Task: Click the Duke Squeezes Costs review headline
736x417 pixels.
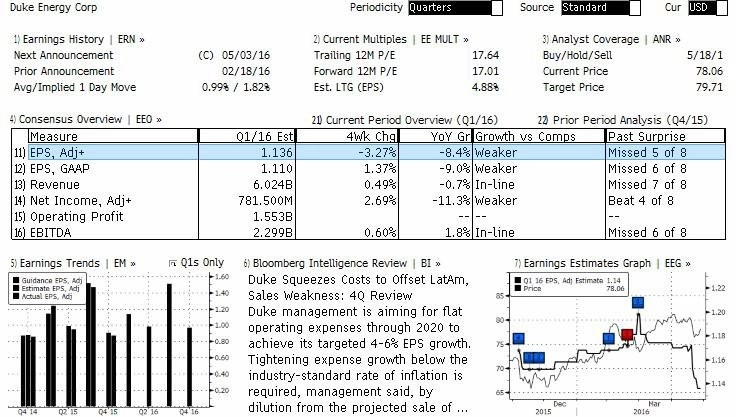Action: (358, 287)
